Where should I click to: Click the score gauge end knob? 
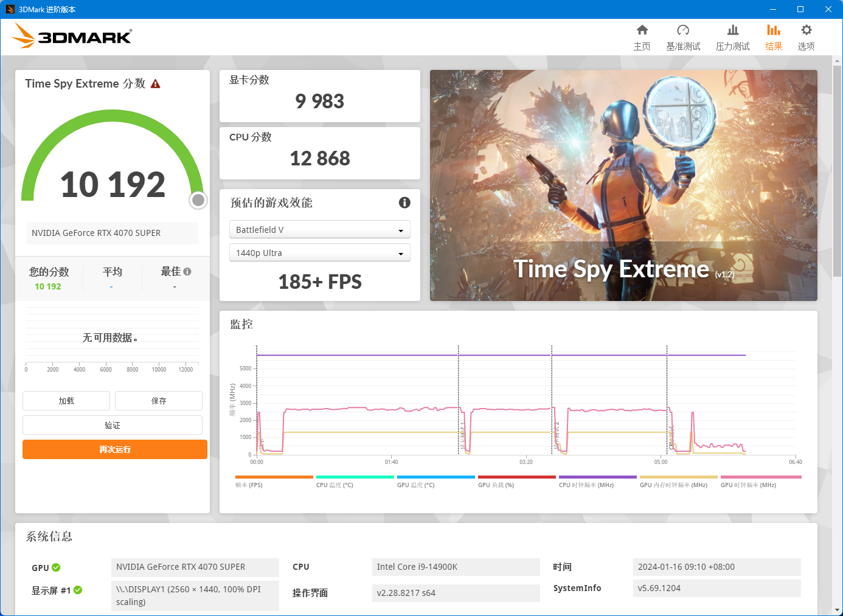coord(198,200)
